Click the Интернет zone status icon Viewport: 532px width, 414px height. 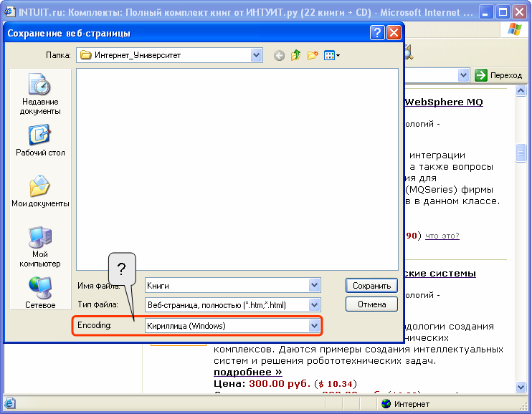386,403
